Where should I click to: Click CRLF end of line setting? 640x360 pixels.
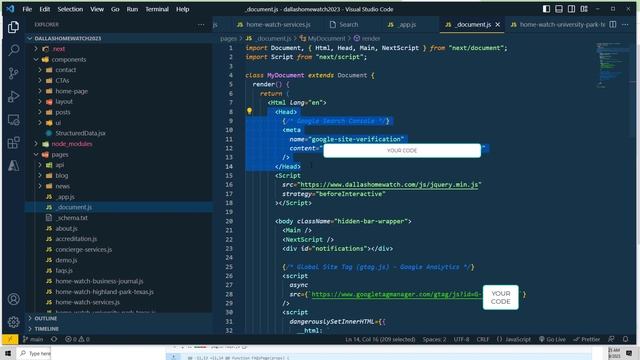[482, 339]
